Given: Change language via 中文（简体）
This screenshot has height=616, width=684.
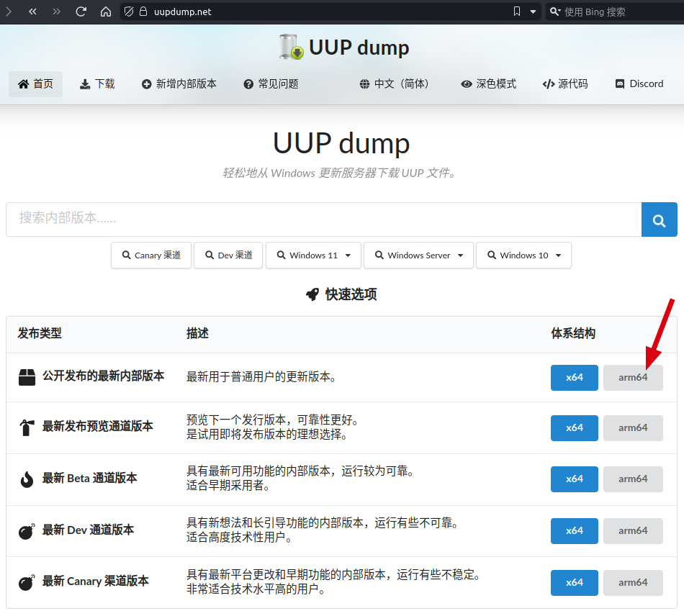Looking at the screenshot, I should pyautogui.click(x=395, y=84).
